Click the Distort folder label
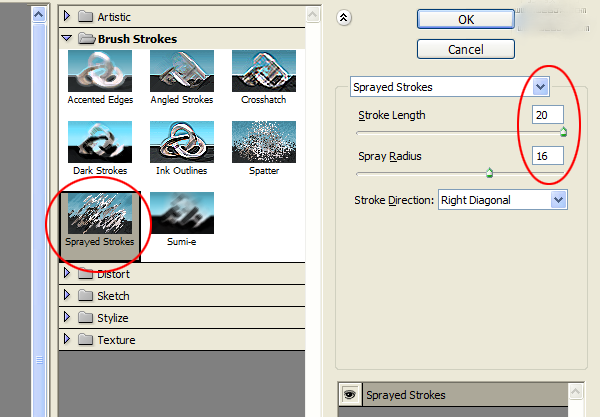The image size is (600, 417). point(113,274)
